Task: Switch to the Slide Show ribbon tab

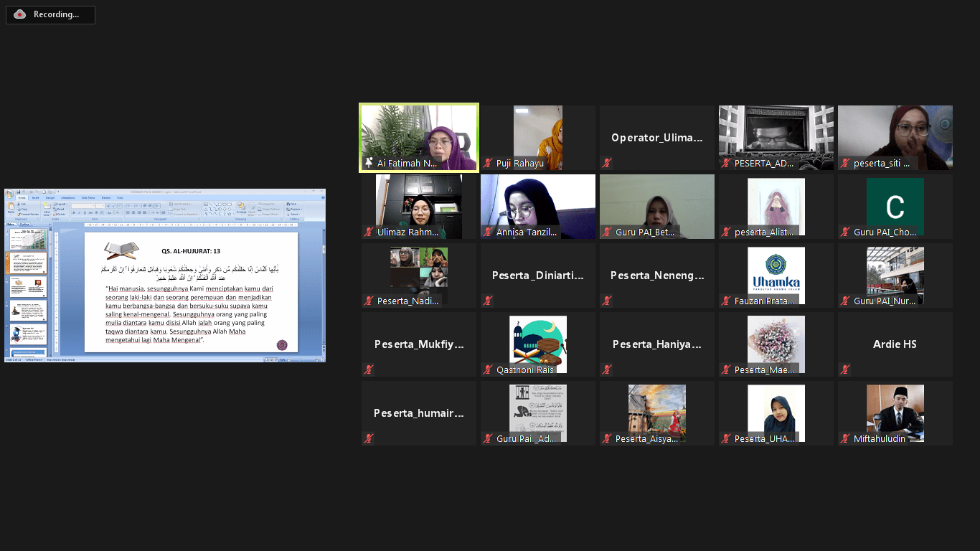Action: [x=88, y=197]
